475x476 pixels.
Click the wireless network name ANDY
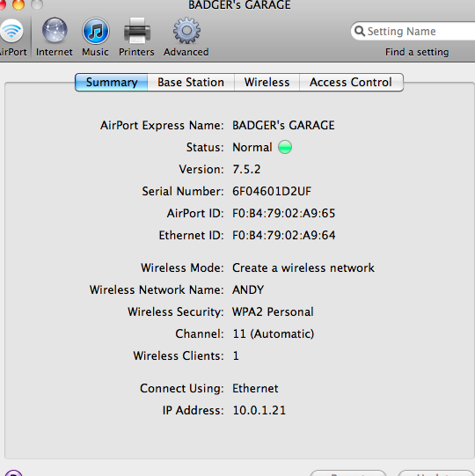point(248,289)
